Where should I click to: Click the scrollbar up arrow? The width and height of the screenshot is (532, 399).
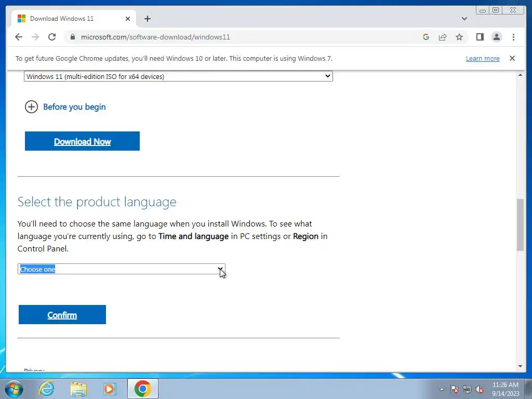pos(520,75)
